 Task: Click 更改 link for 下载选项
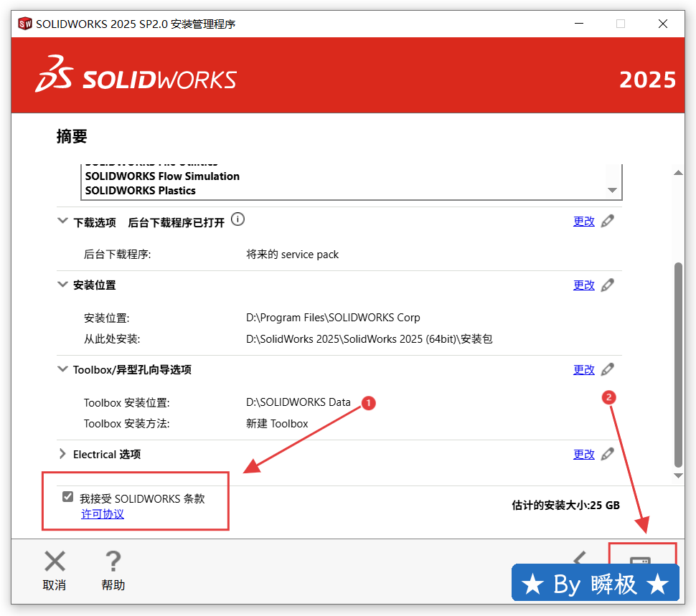click(x=583, y=221)
